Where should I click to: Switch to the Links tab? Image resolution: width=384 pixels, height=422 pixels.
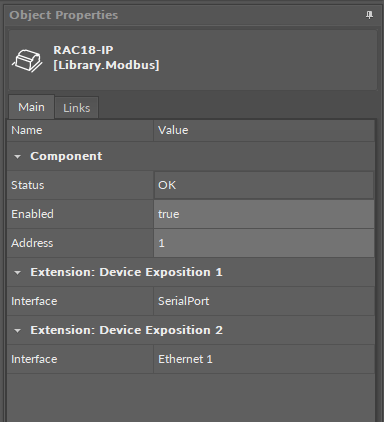tap(77, 108)
